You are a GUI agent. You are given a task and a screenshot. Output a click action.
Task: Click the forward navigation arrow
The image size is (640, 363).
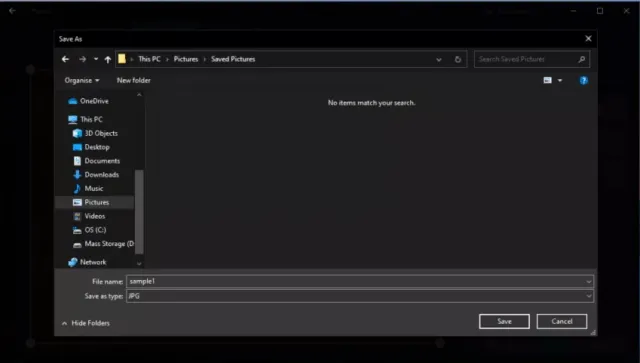82,59
